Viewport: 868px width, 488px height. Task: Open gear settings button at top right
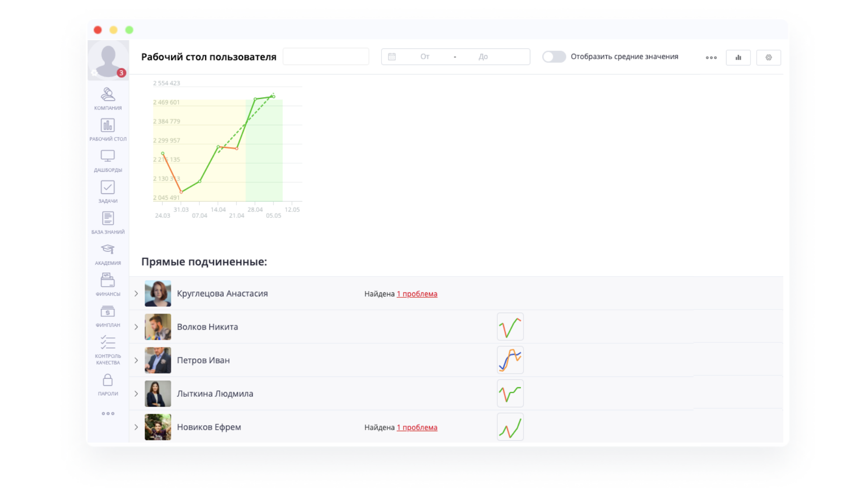click(768, 57)
